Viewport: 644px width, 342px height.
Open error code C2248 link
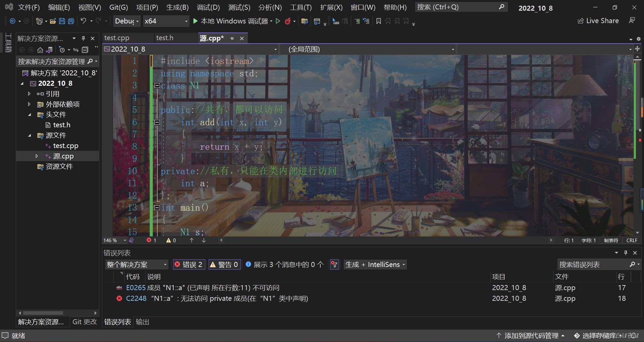pos(136,298)
